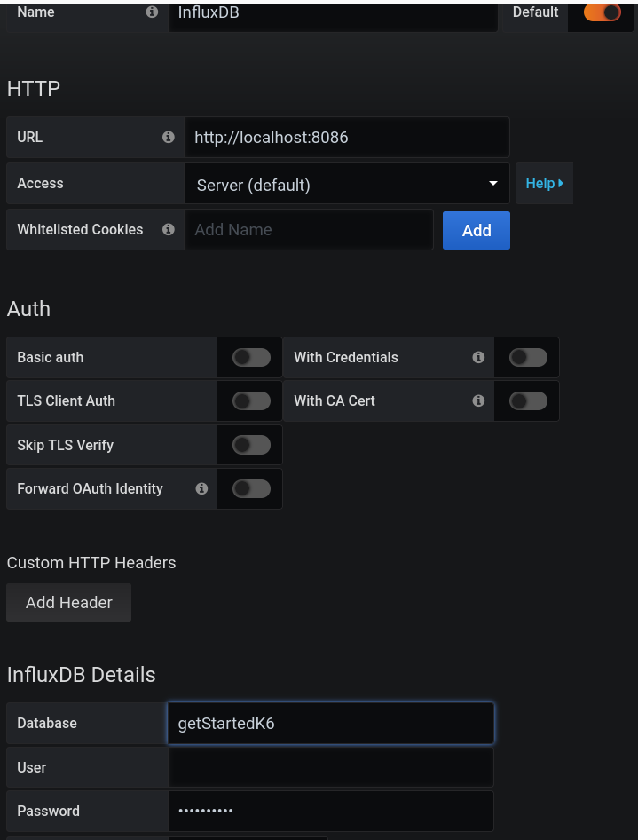Viewport: 638px width, 840px height.
Task: Focus the URL field with http://localhost:8086
Action: pos(346,138)
